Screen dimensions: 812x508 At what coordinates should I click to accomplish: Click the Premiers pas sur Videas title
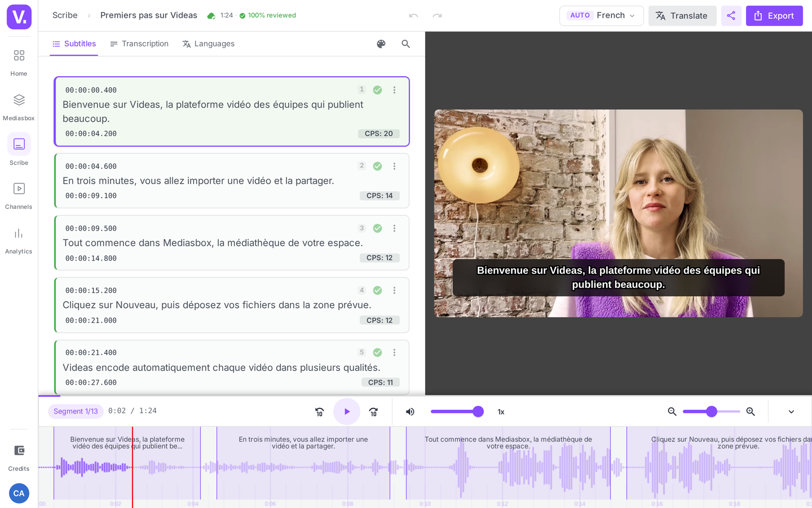tap(149, 15)
